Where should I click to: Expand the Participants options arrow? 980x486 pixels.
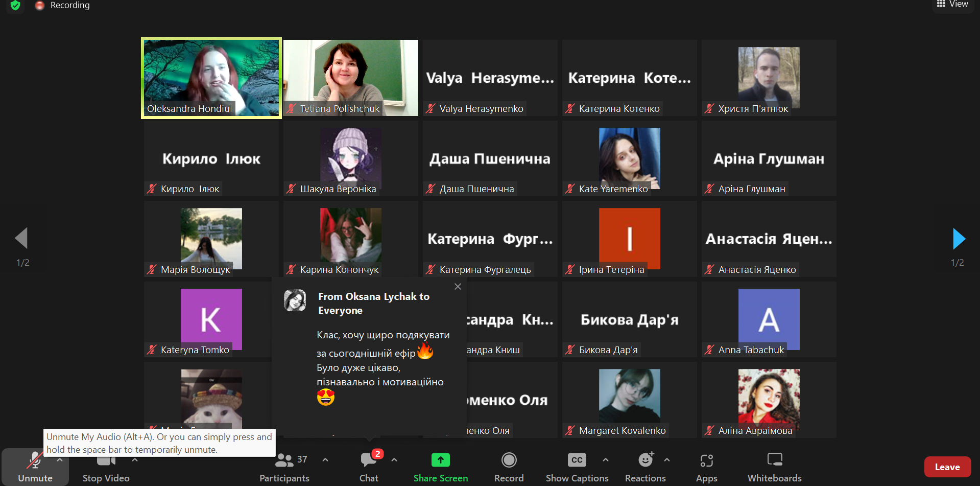325,460
